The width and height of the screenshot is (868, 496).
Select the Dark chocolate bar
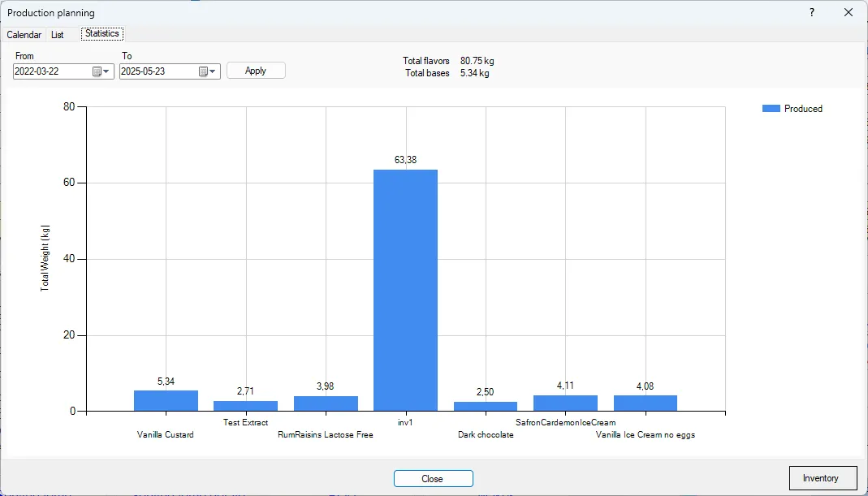486,407
